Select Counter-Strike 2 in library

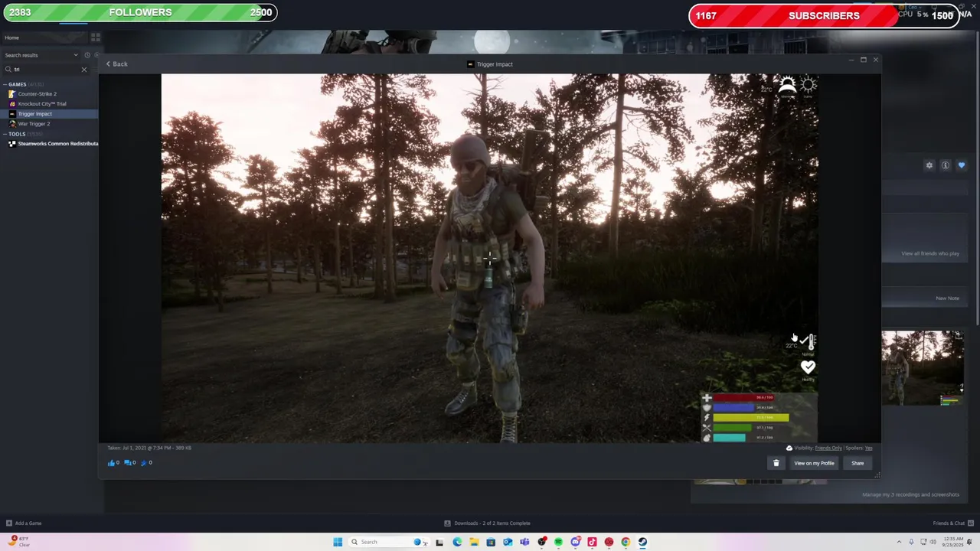38,94
